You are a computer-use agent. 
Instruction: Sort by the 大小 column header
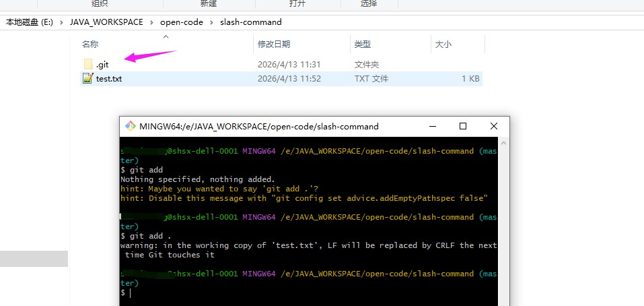[x=443, y=44]
